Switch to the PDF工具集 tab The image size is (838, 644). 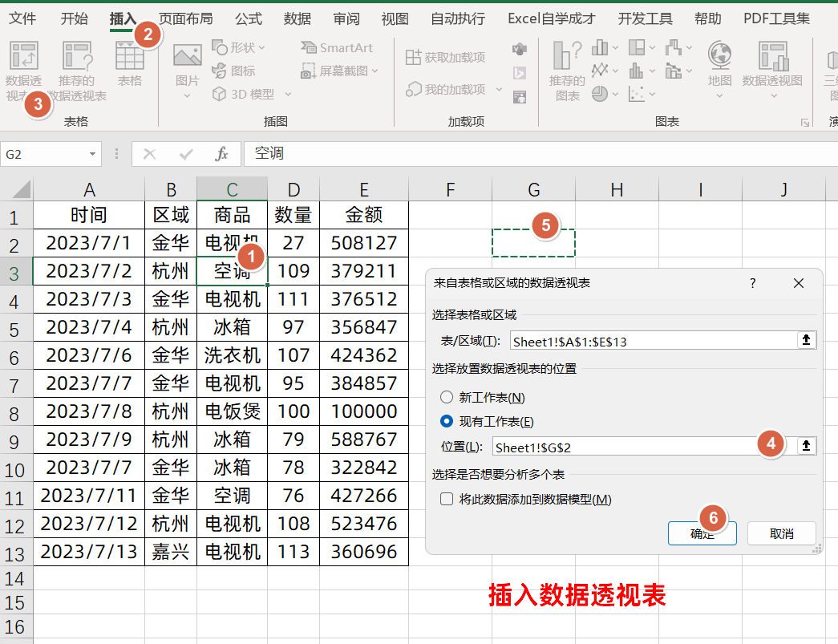click(x=776, y=18)
